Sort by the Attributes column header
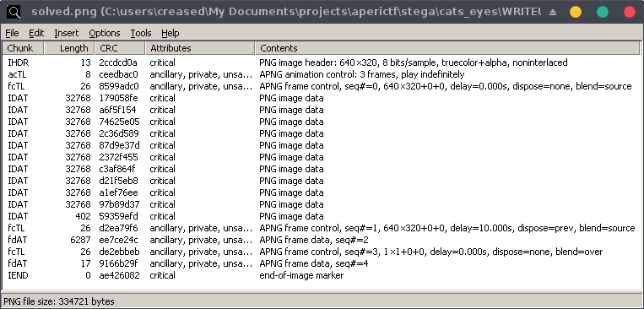This screenshot has height=309, width=644. 200,48
